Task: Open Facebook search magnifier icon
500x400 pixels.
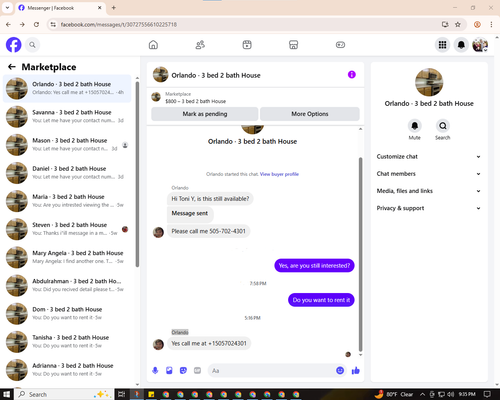Action: [32, 45]
